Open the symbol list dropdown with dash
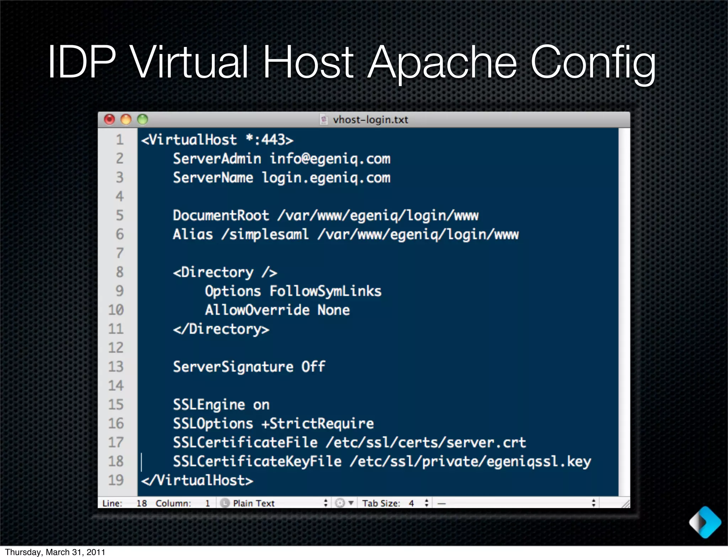This screenshot has width=728, height=560. tap(516, 503)
